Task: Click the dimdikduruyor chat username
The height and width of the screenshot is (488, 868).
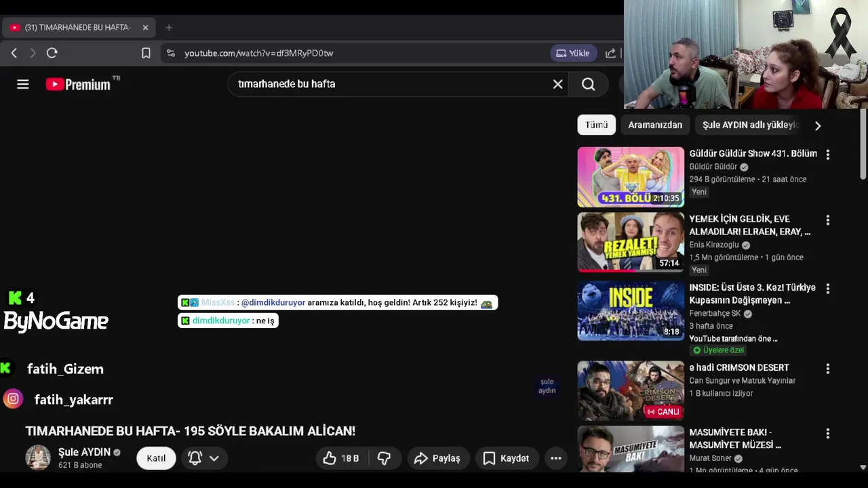Action: pyautogui.click(x=222, y=321)
